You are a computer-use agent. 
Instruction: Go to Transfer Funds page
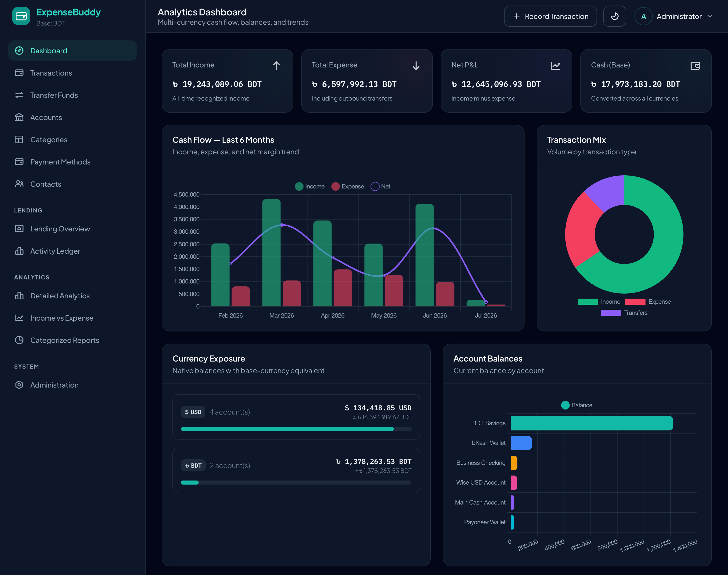[x=73, y=95]
